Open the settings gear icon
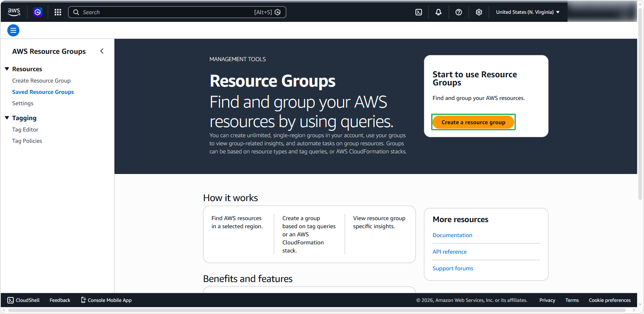The width and height of the screenshot is (644, 314). click(x=479, y=12)
